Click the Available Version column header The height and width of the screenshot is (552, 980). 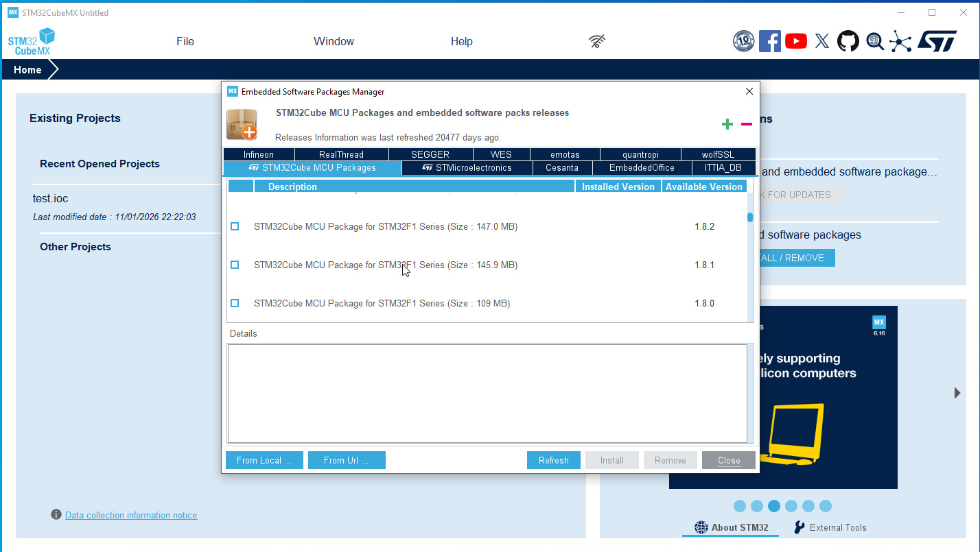point(704,187)
